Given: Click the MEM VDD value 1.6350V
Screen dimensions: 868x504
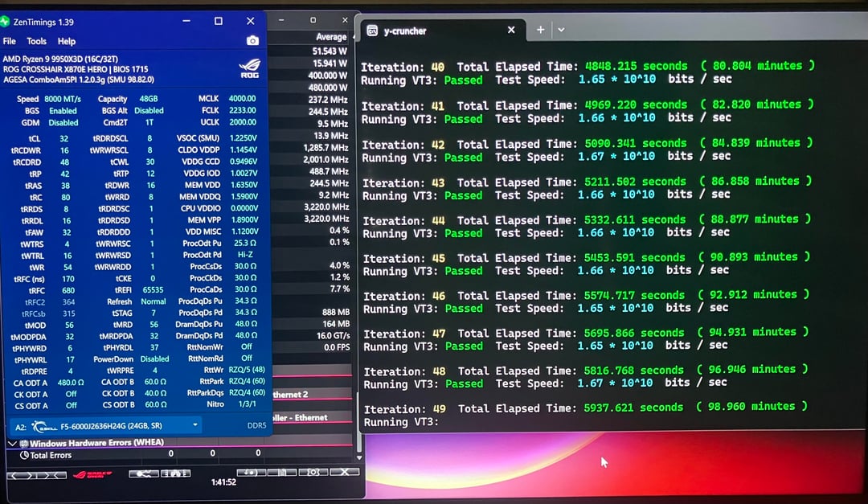Looking at the screenshot, I should point(244,185).
